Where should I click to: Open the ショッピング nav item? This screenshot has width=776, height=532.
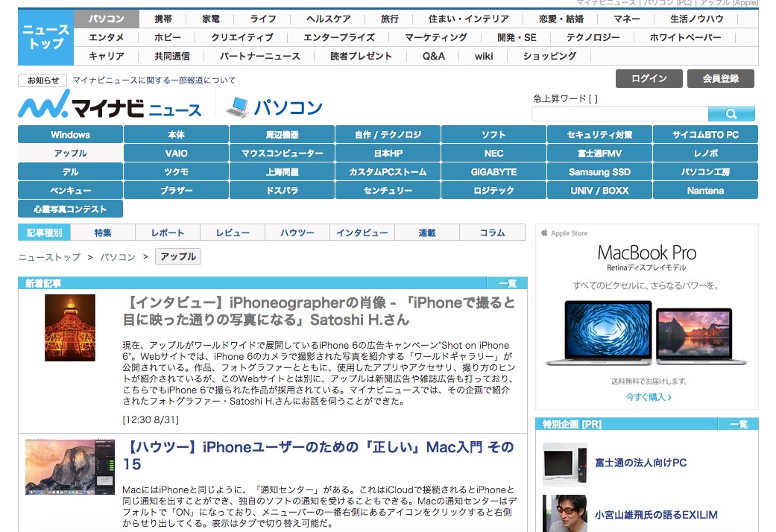tap(549, 57)
